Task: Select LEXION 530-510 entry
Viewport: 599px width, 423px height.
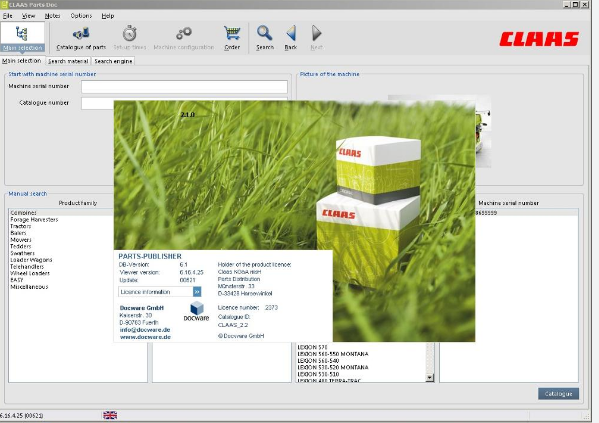Action: coord(318,374)
